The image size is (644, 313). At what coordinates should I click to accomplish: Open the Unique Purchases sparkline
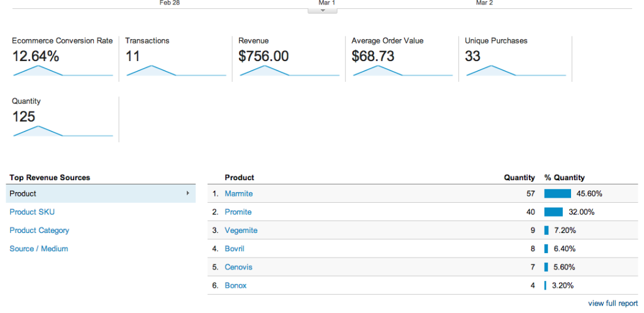pyautogui.click(x=516, y=71)
